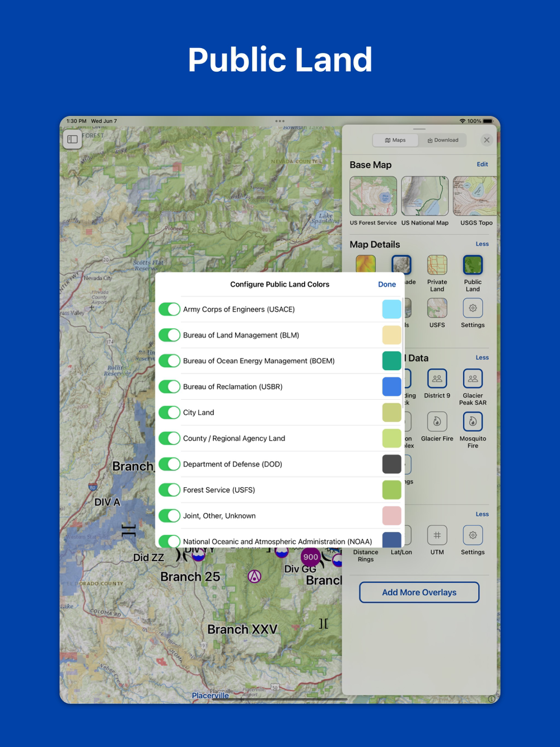Close the maps panel with X

coord(487,140)
